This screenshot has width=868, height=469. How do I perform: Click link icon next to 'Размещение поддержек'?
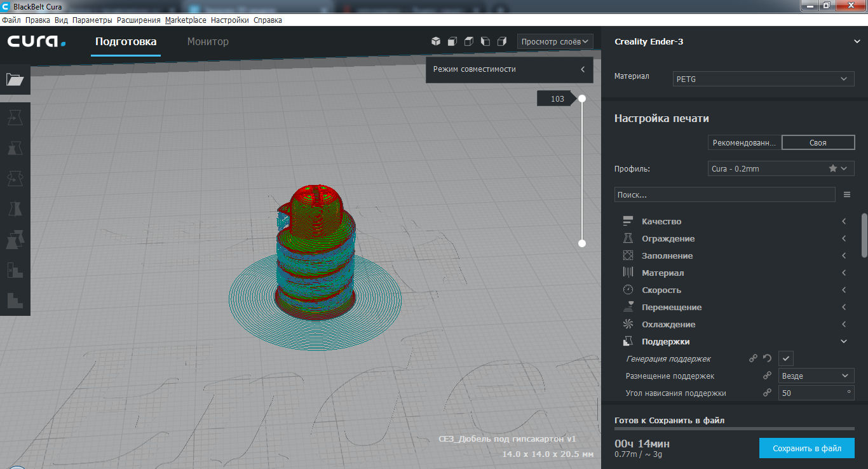tap(767, 376)
